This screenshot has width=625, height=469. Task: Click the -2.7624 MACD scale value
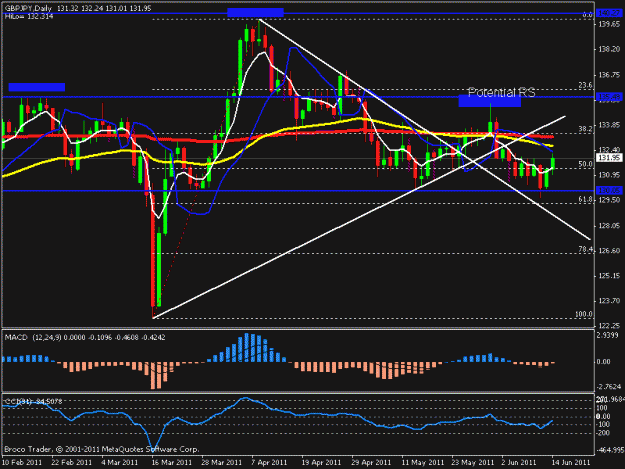609,387
